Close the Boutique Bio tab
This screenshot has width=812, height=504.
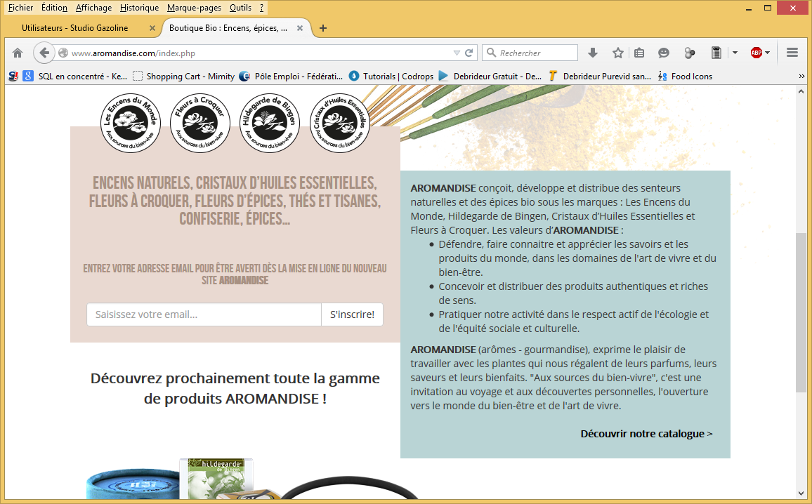click(x=300, y=28)
